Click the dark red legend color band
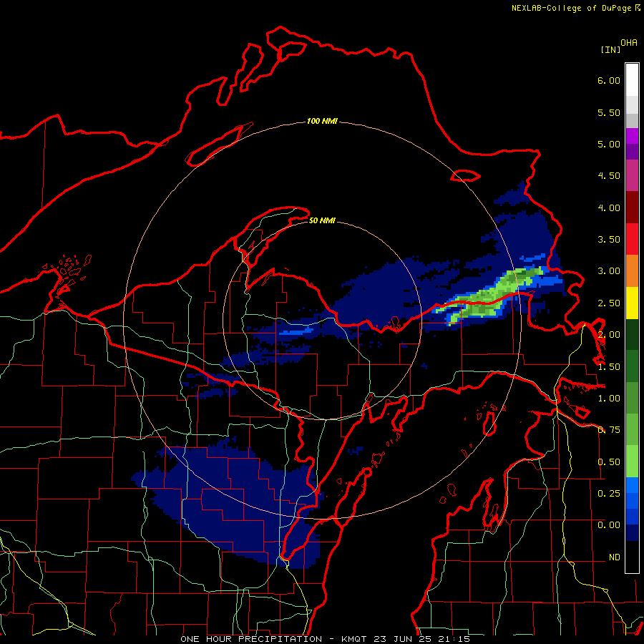The image size is (644, 644). [x=632, y=207]
